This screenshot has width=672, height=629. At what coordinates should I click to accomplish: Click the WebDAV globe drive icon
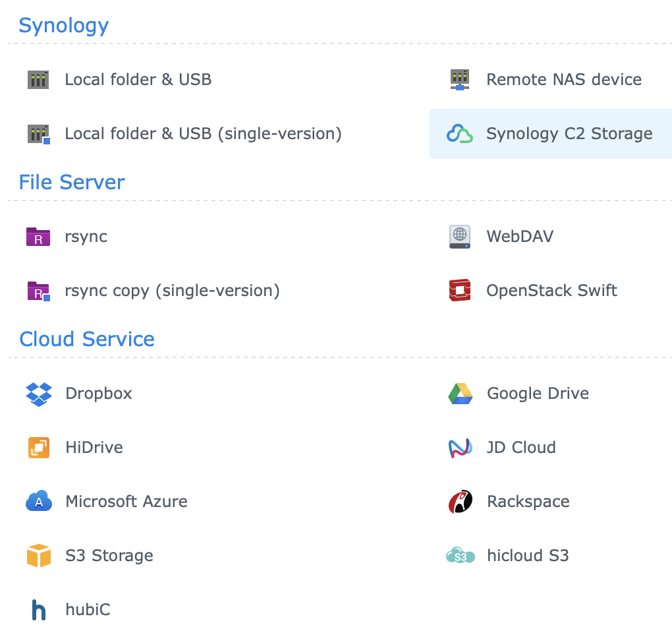(x=460, y=237)
